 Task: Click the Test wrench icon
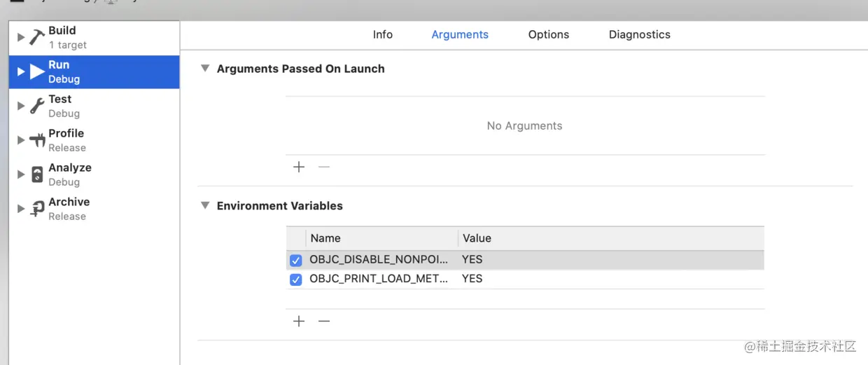(37, 106)
